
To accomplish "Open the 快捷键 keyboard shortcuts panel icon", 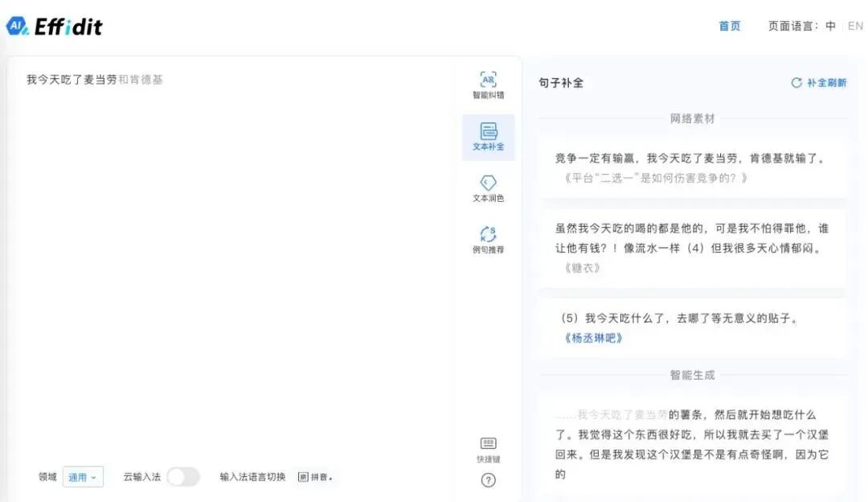I will 488,446.
